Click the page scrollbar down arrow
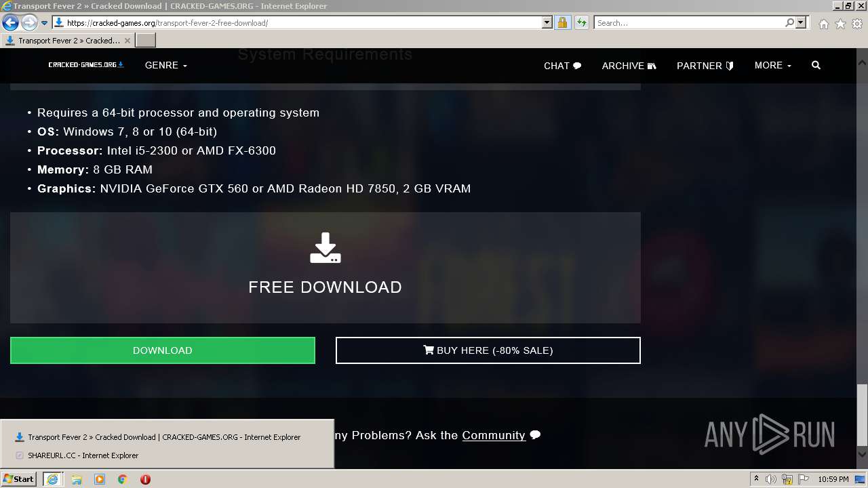The height and width of the screenshot is (488, 868). 862,454
